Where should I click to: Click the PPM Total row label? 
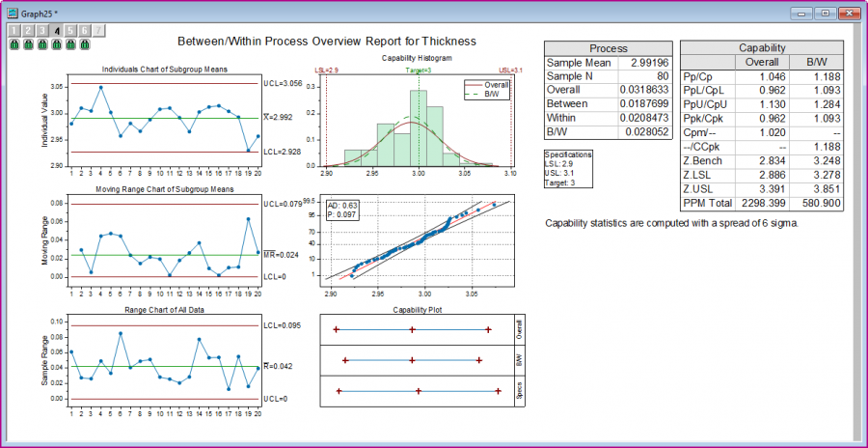707,204
